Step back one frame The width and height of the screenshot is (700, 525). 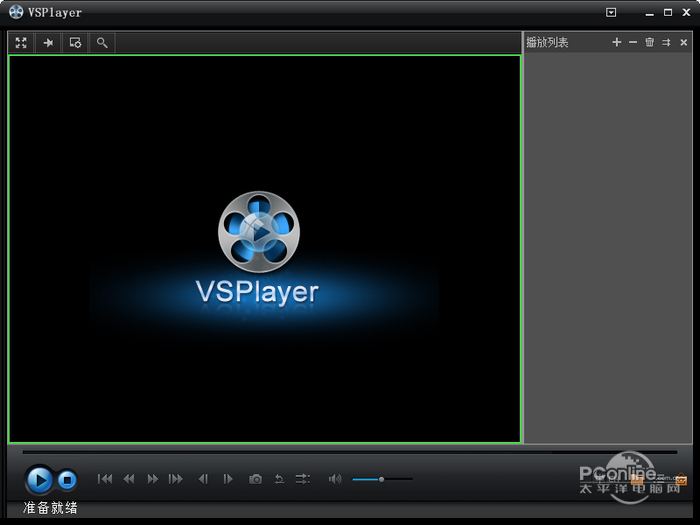click(204, 479)
